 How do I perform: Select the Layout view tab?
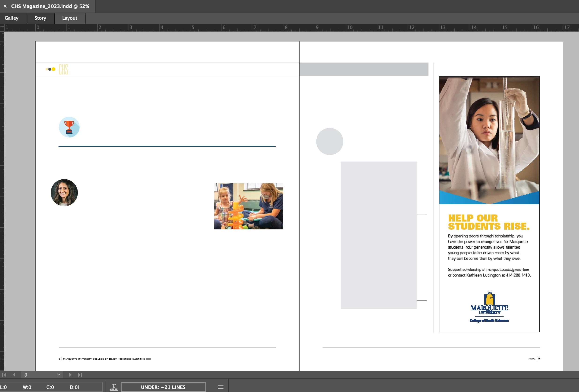[70, 18]
